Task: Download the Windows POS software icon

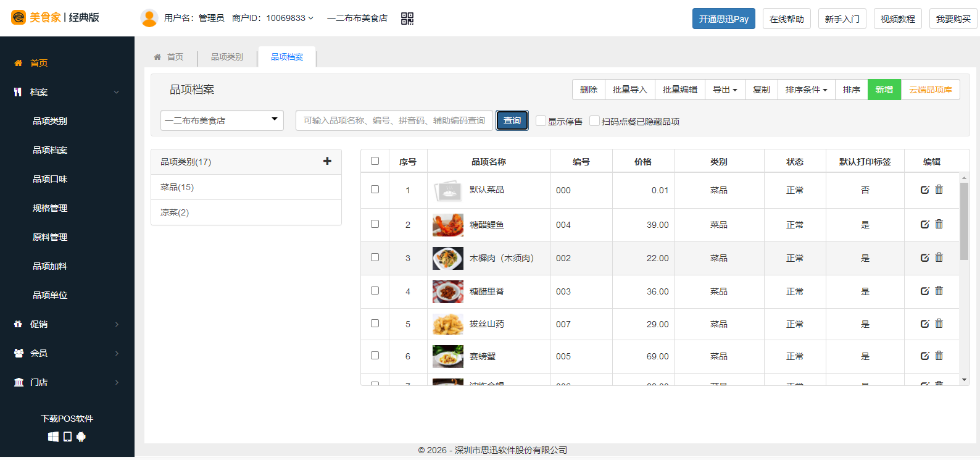Action: (54, 437)
